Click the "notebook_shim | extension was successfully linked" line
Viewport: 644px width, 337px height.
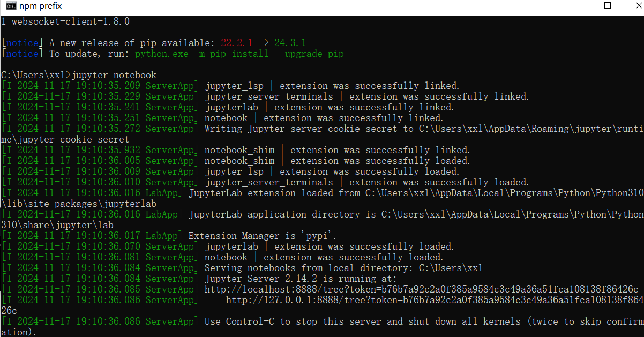coord(236,150)
